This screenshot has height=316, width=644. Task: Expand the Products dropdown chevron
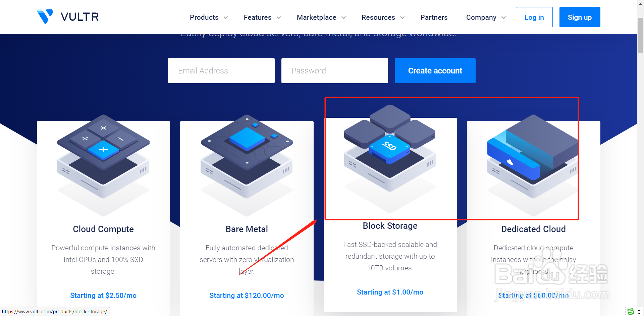226,18
